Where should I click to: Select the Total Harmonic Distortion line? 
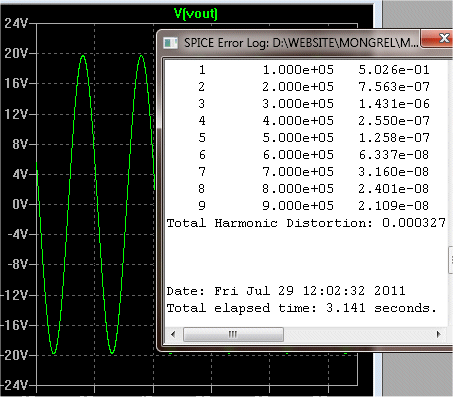306,223
